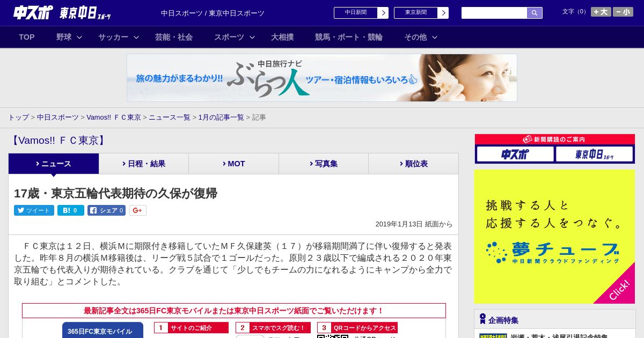644x338 pixels.
Task: Open the その他 navigation menu
Action: (415, 37)
